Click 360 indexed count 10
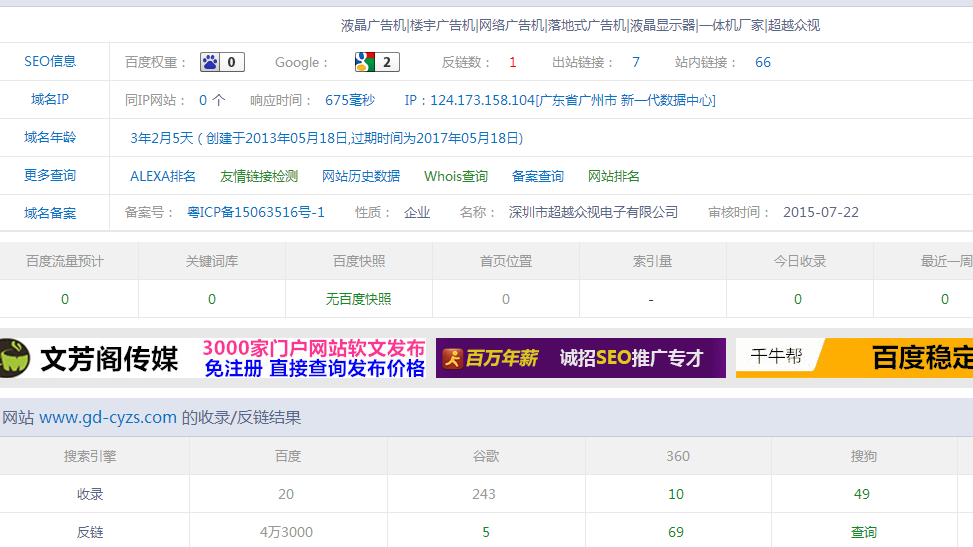The image size is (973, 547). [x=676, y=494]
